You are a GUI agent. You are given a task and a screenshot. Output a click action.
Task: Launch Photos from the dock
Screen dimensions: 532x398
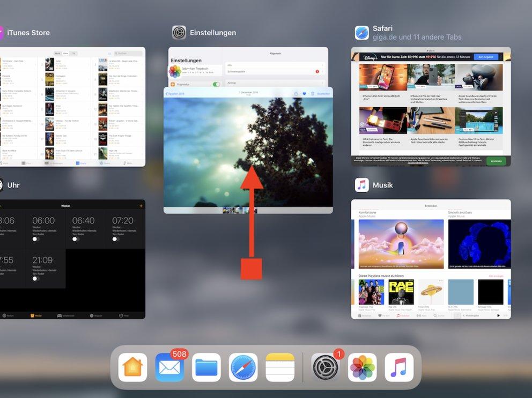(363, 367)
